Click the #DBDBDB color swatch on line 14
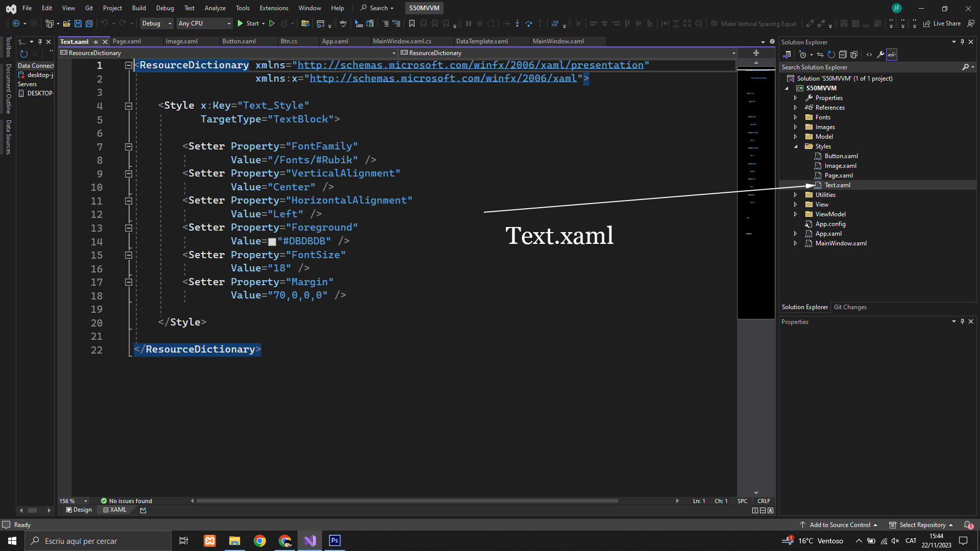 (272, 242)
